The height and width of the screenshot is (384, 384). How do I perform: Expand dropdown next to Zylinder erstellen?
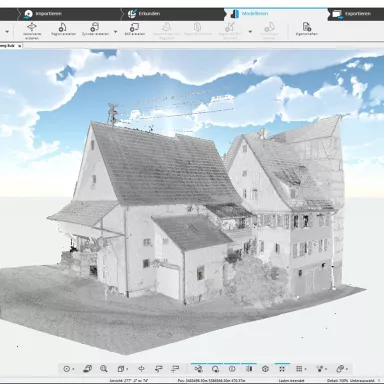click(115, 32)
